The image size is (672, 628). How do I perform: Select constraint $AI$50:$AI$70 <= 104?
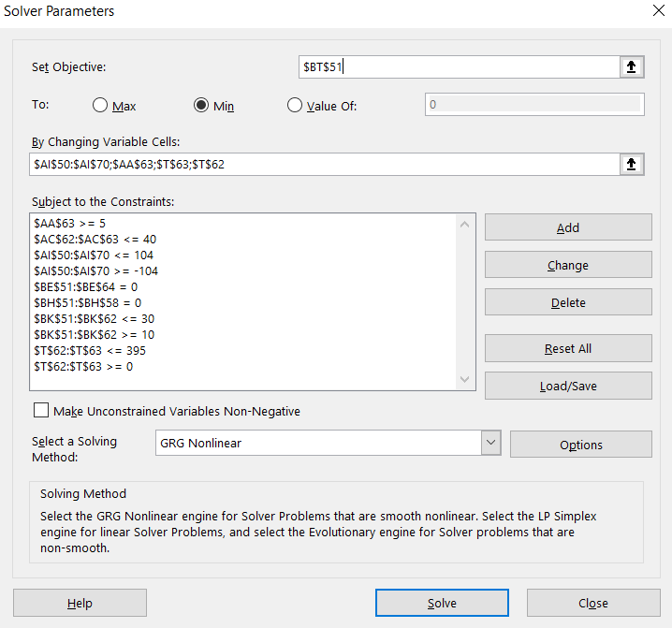(x=94, y=256)
